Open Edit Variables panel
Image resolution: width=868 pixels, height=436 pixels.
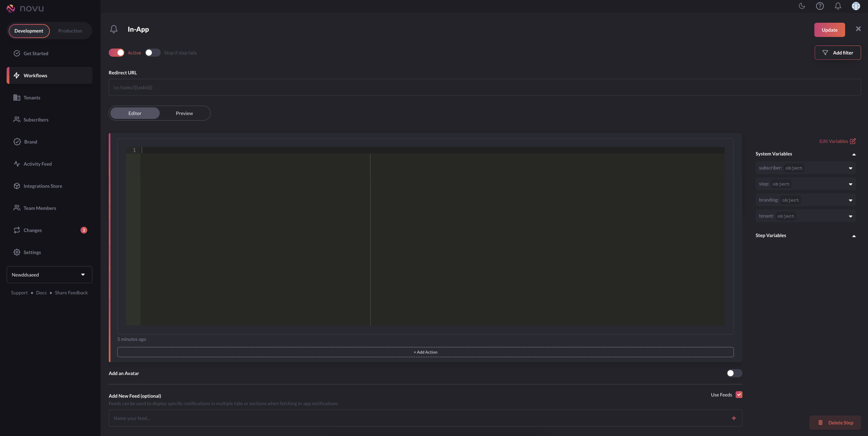837,141
